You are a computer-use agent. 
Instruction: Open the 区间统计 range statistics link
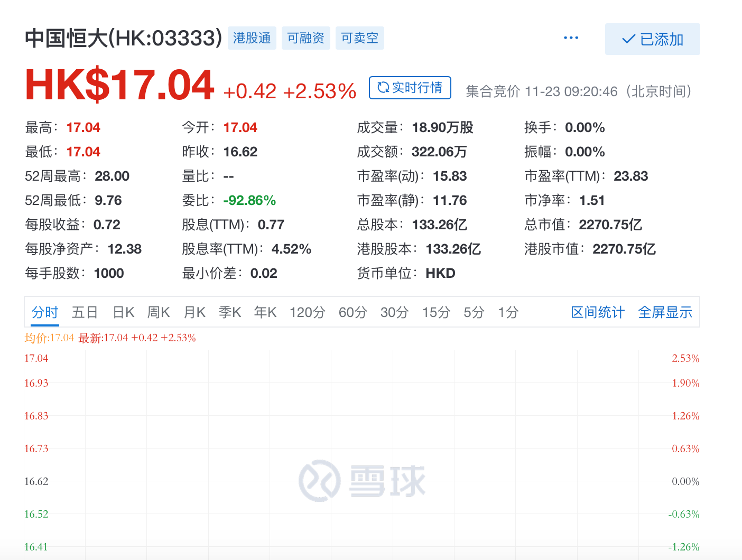click(x=598, y=312)
